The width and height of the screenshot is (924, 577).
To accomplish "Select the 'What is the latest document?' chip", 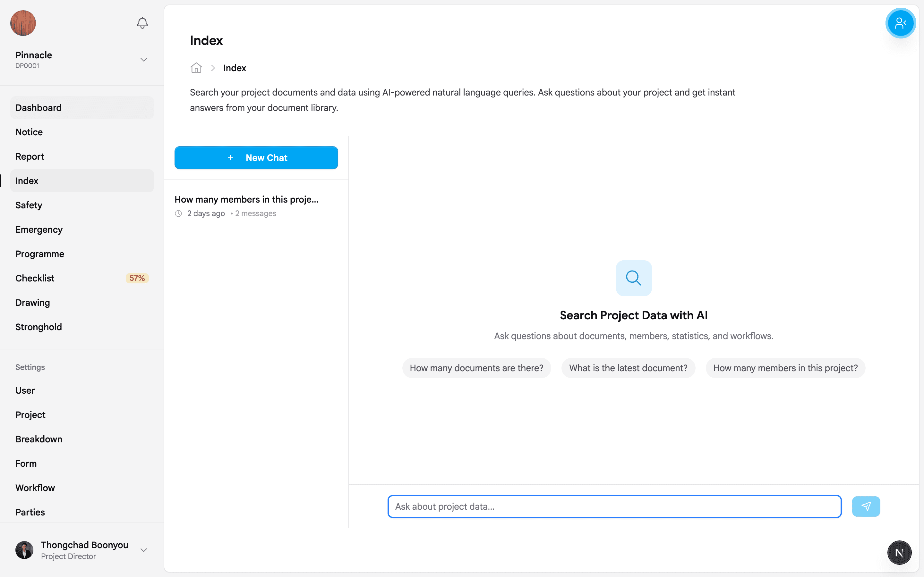I will point(628,367).
